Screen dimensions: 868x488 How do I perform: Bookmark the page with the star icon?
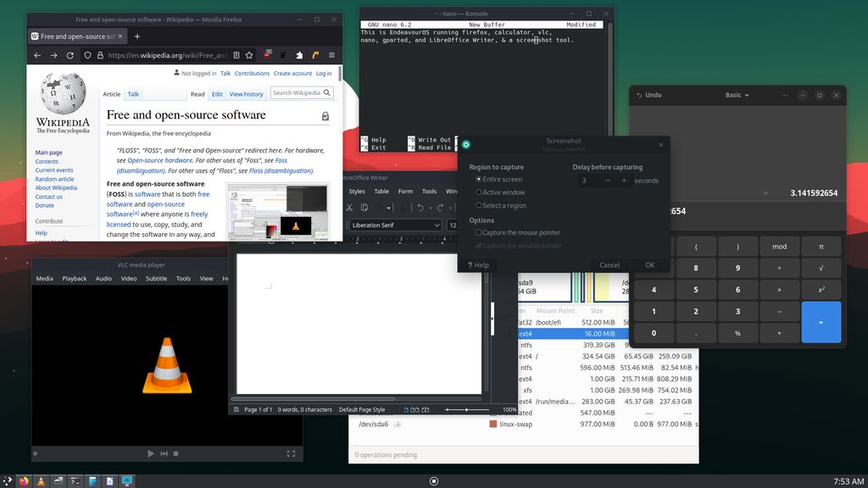249,55
